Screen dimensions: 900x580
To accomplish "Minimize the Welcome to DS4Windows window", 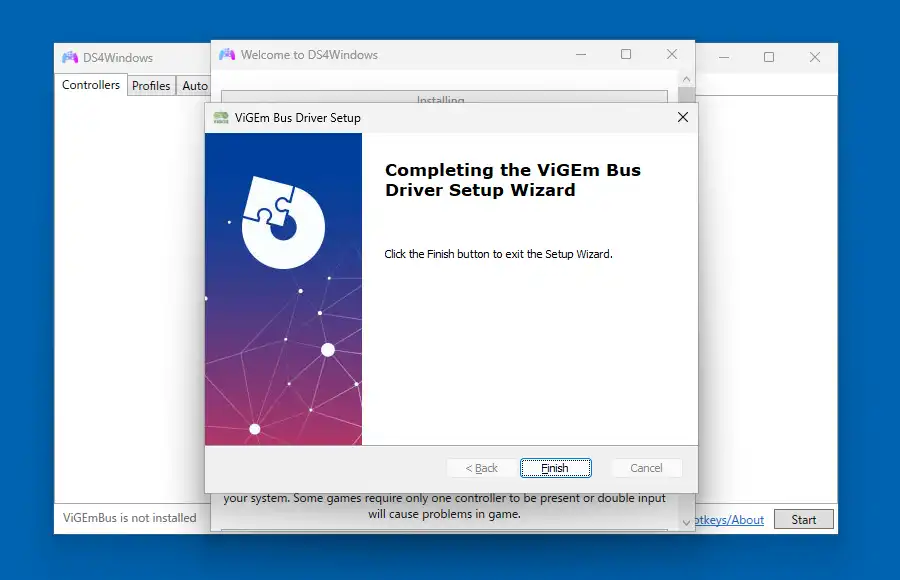I will click(581, 55).
